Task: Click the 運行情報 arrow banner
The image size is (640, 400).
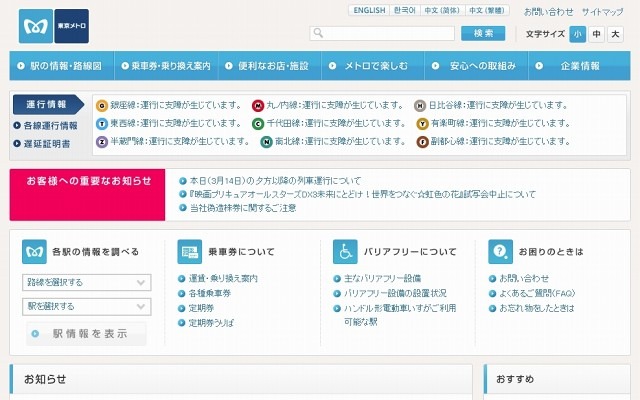Action: 48,104
